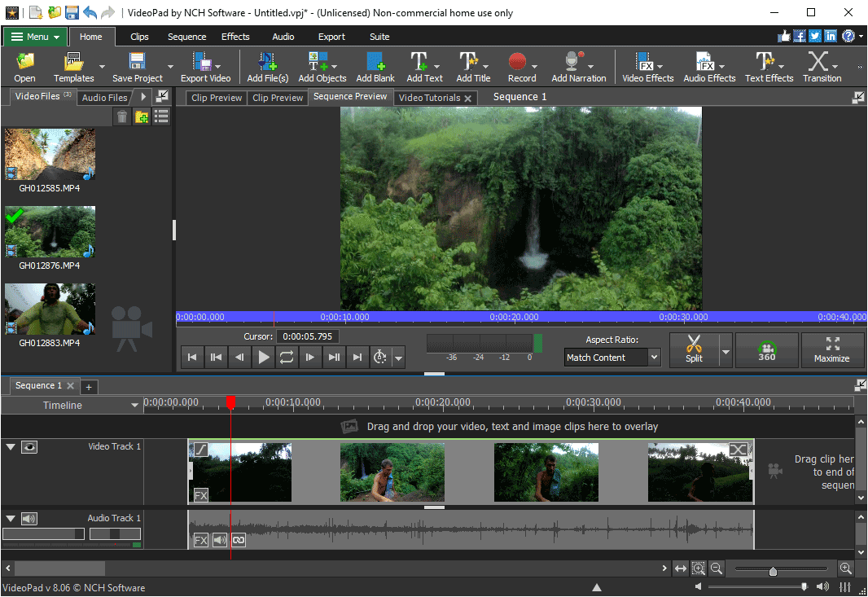This screenshot has width=868, height=597.
Task: Click the Templates toolbar icon
Action: (73, 67)
